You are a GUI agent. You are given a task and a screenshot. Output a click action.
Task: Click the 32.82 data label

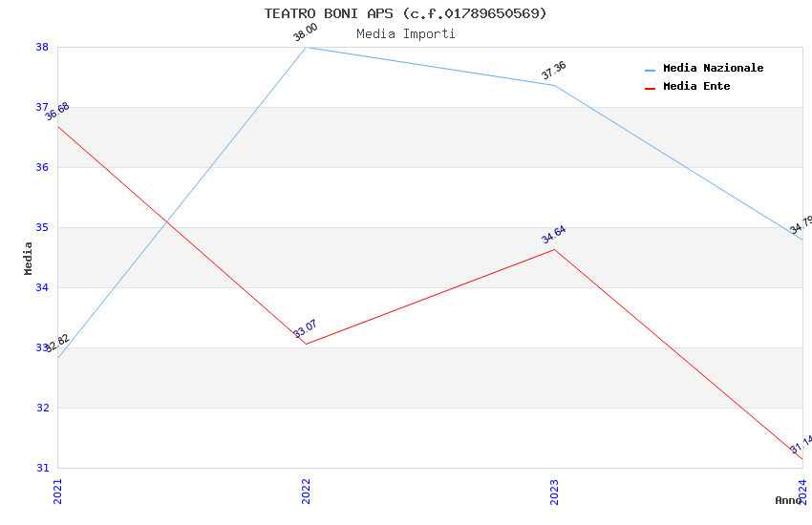point(57,343)
